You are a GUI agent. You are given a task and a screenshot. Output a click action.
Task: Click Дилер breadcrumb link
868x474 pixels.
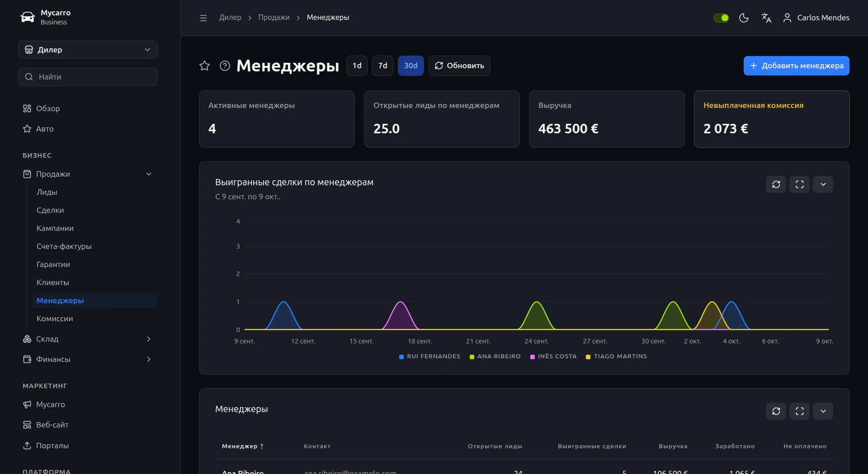230,18
